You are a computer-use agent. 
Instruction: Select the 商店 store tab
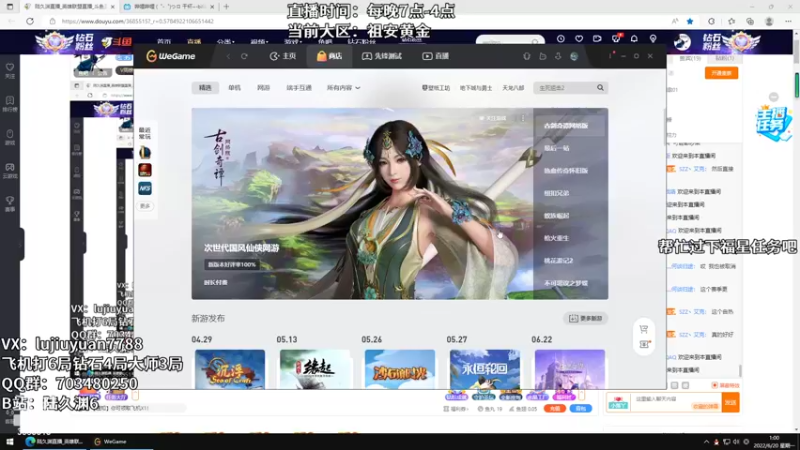(x=329, y=56)
